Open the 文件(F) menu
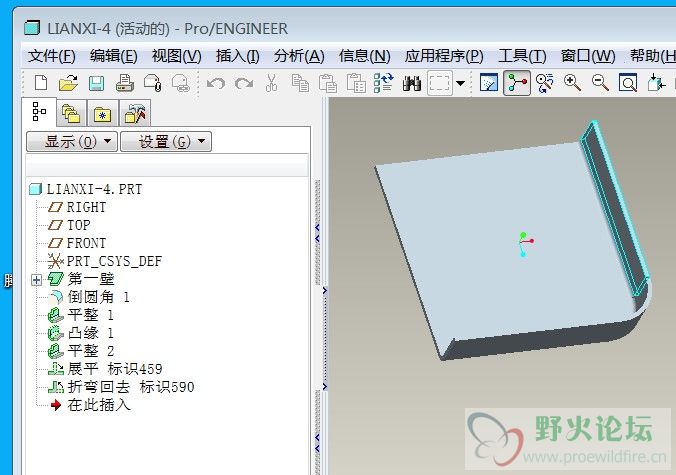This screenshot has width=676, height=475. point(52,56)
